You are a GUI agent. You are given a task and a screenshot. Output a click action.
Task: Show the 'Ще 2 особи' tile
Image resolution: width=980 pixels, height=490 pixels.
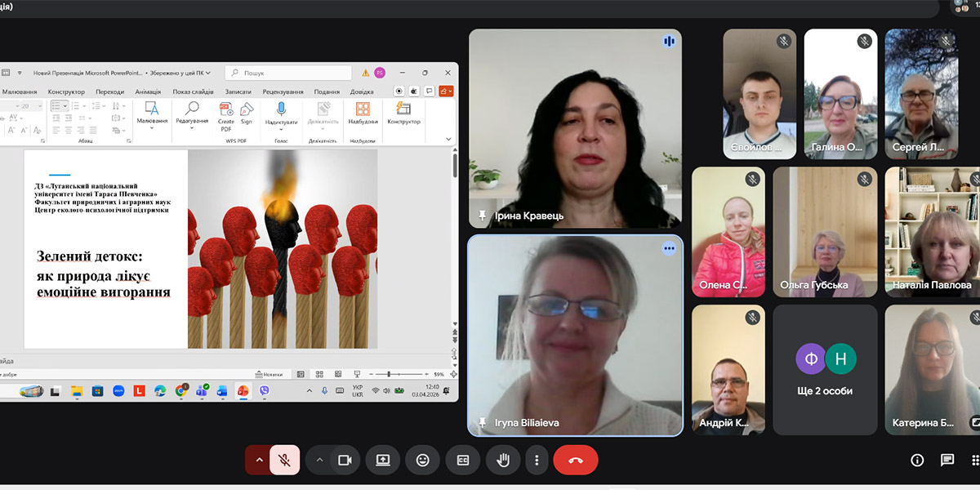click(825, 369)
